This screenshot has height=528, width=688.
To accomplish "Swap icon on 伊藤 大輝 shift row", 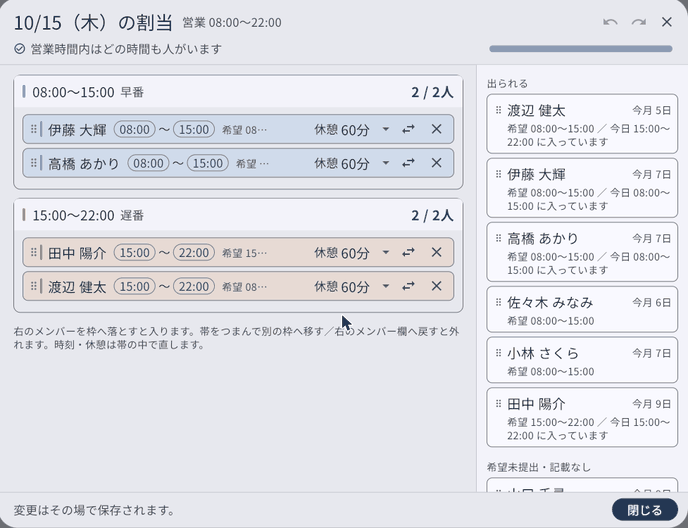I will (408, 129).
